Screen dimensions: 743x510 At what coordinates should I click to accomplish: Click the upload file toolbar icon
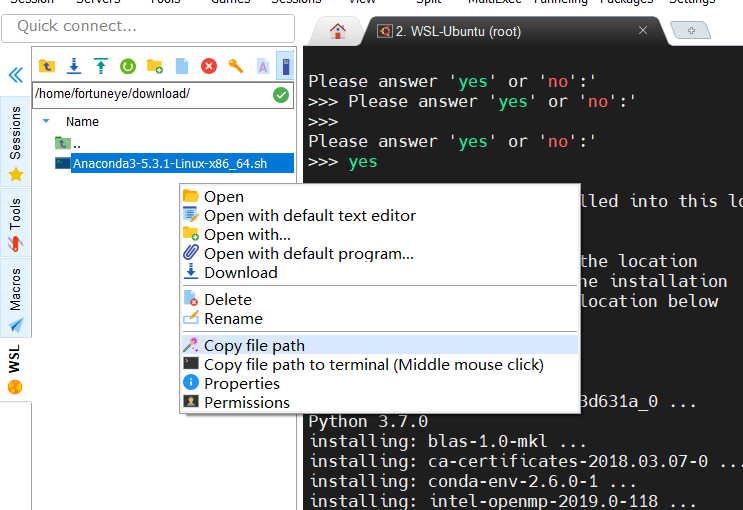tap(100, 66)
